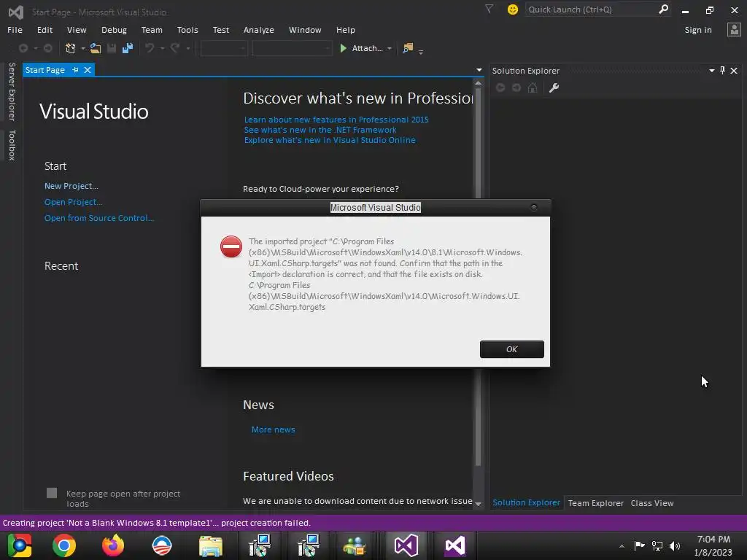Open the Toolbox side tab
The width and height of the screenshot is (747, 560).
12,145
